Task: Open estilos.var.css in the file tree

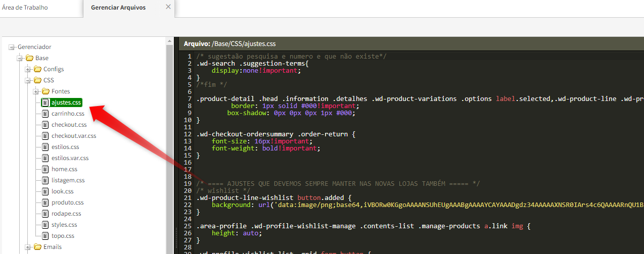Action: coord(70,158)
